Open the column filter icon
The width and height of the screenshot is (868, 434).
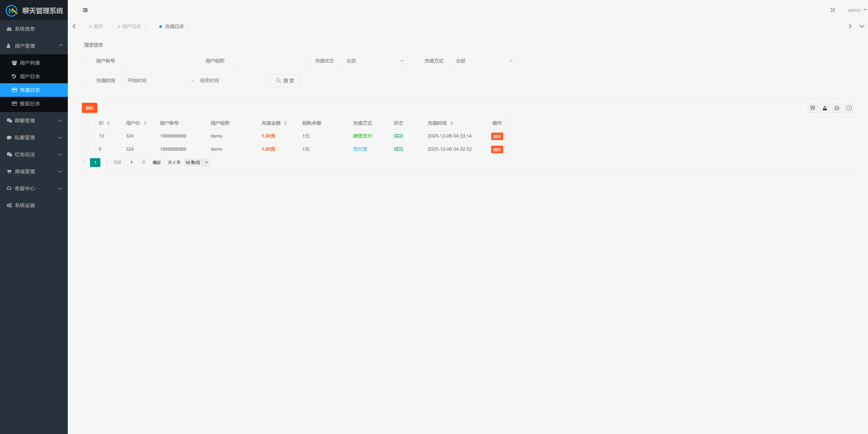(x=812, y=108)
